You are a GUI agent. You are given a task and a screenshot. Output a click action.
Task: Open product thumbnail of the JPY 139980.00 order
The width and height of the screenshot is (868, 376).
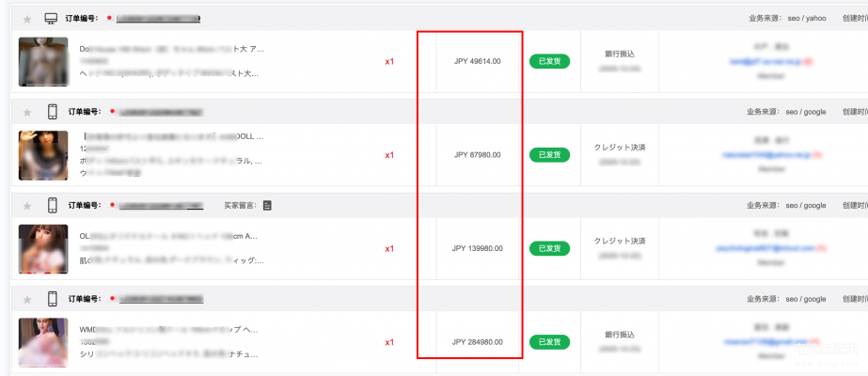(x=43, y=248)
